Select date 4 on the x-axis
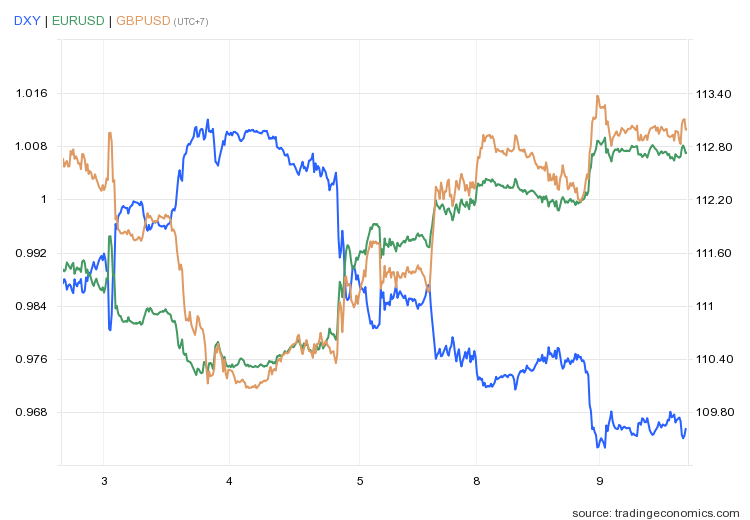The width and height of the screenshot is (750, 520). pos(230,480)
